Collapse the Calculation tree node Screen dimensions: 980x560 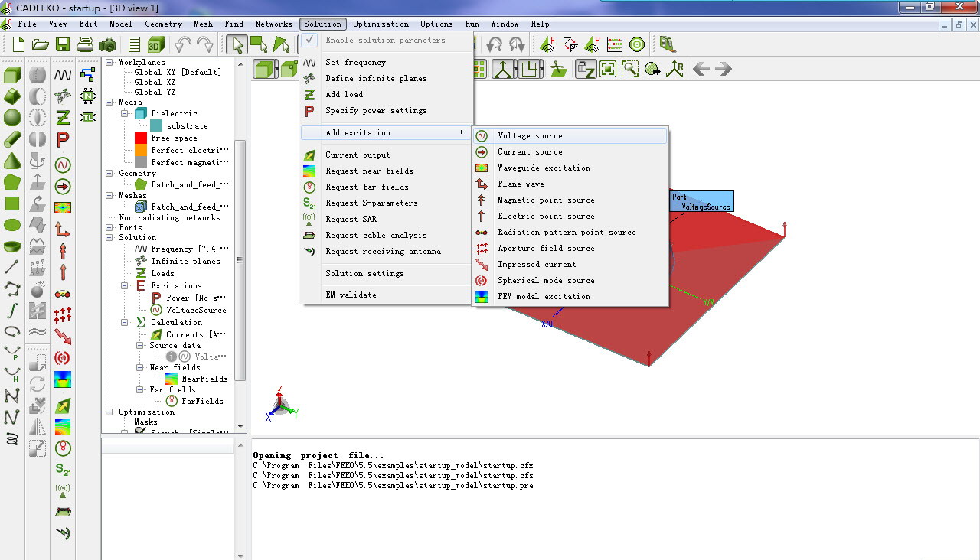(x=125, y=322)
